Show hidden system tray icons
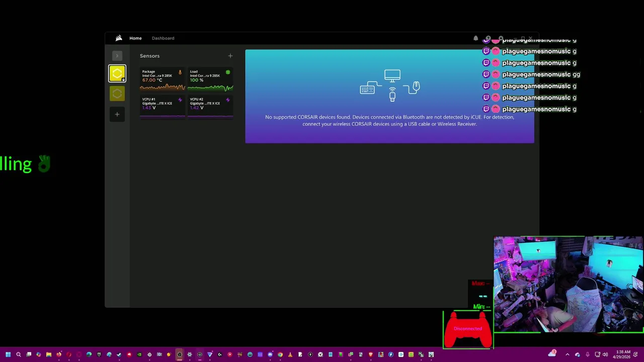Viewport: 644px width, 362px height. coord(568,354)
